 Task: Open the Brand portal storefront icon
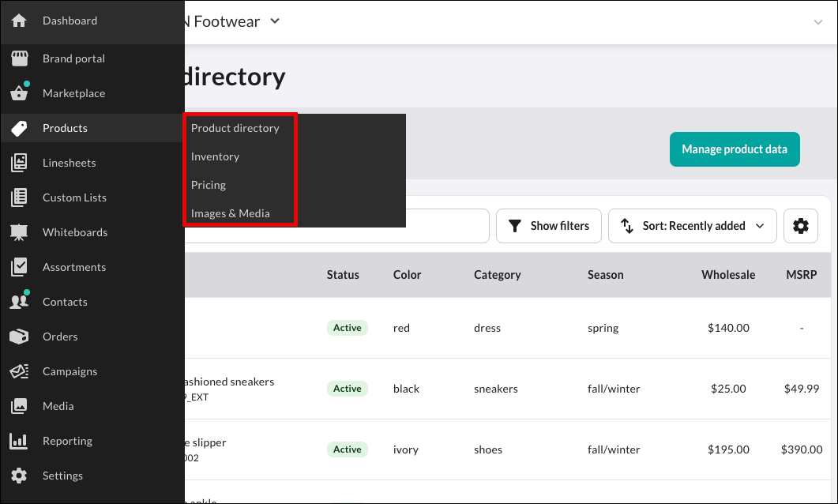[x=19, y=58]
